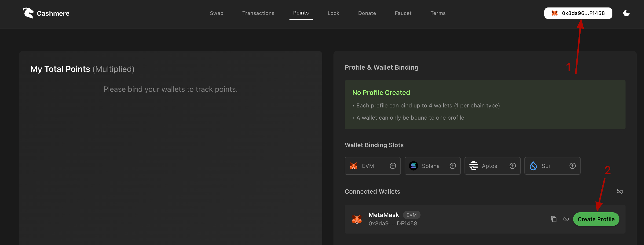Click the 'Profile & Wallet Binding' heading
Viewport: 644px width, 245px height.
[381, 67]
